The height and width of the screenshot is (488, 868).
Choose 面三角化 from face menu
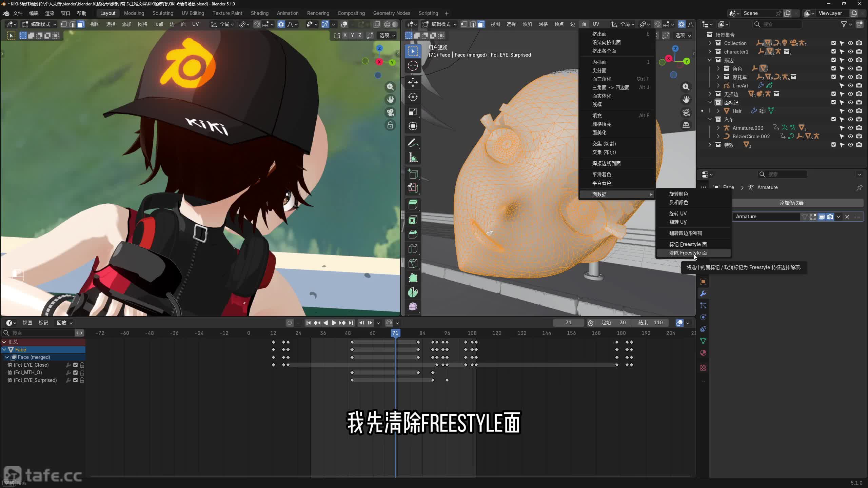617,79
